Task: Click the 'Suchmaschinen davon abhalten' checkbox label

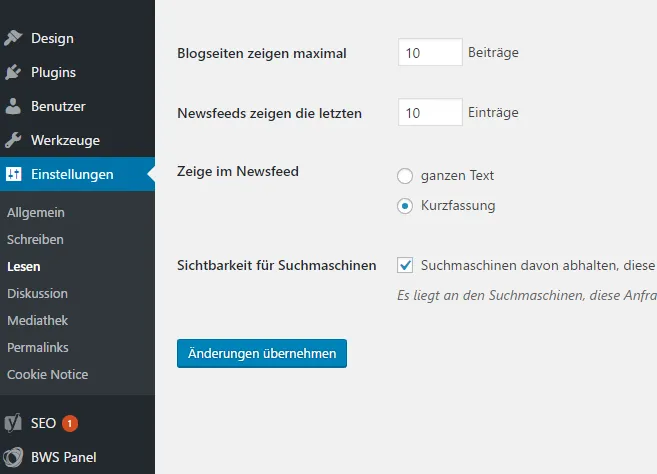Action: point(538,265)
